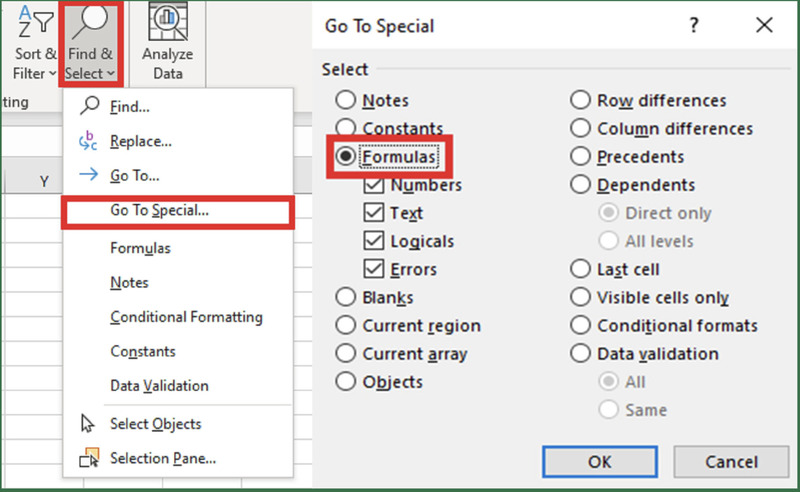800x492 pixels.
Task: Click the Find magnifier icon in menu
Action: pos(90,105)
